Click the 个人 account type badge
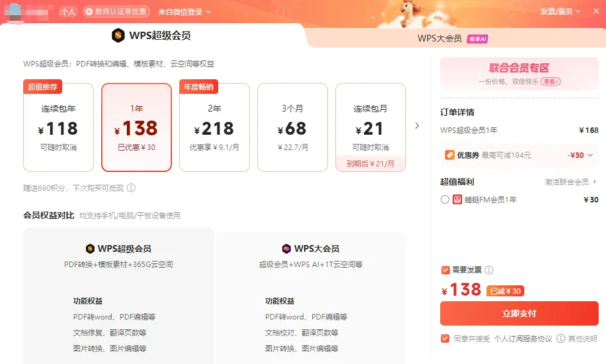This screenshot has height=364, width=606. pos(68,12)
